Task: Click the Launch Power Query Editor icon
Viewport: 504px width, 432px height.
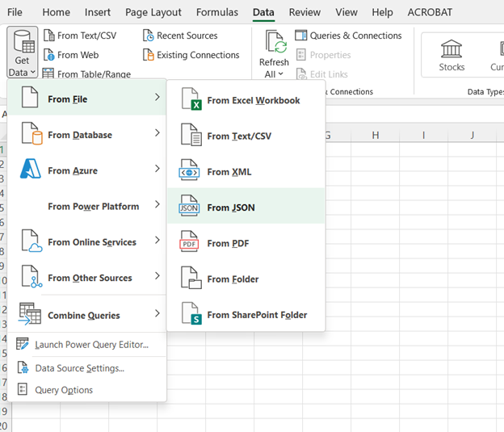Action: [x=22, y=344]
